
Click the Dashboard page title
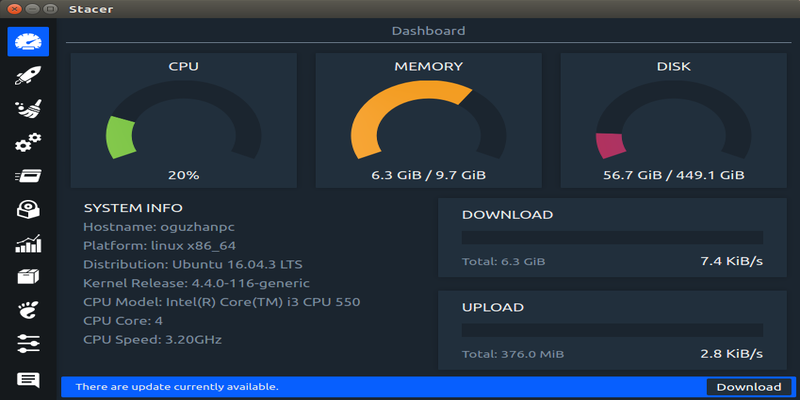(429, 31)
